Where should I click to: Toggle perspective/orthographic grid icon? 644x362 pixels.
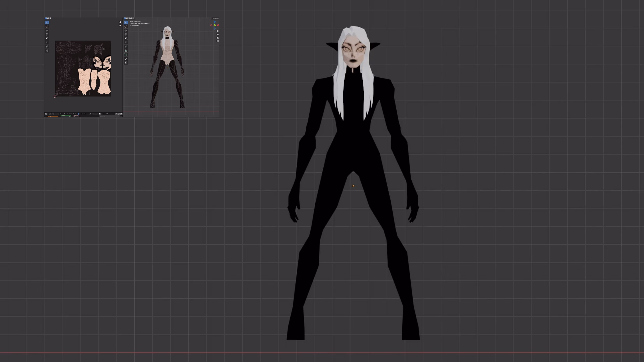[x=217, y=41]
